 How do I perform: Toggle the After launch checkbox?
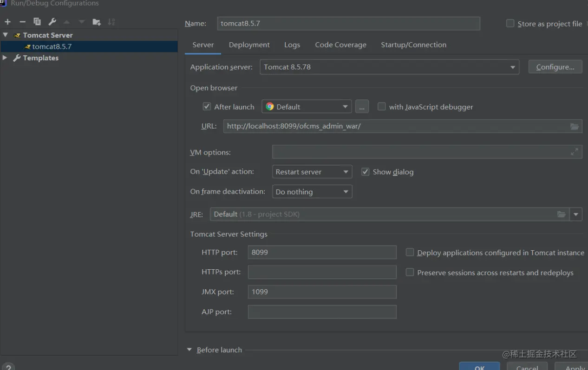click(x=207, y=106)
